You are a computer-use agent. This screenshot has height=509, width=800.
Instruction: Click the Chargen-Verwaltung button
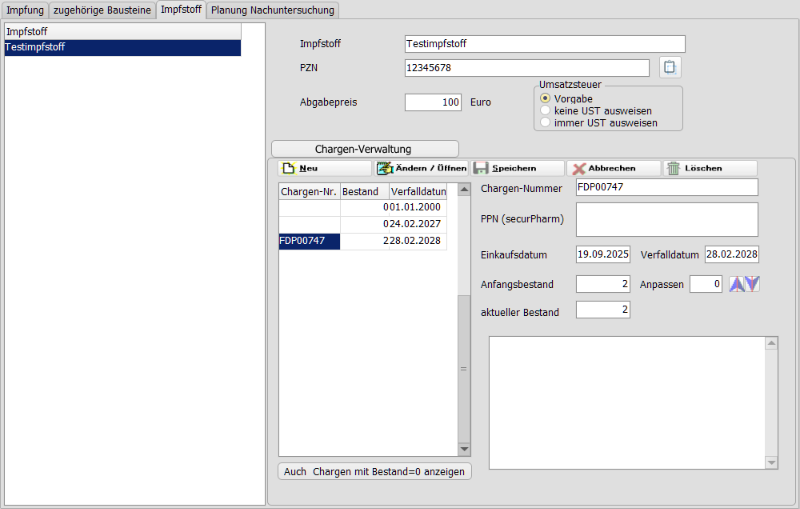[363, 149]
